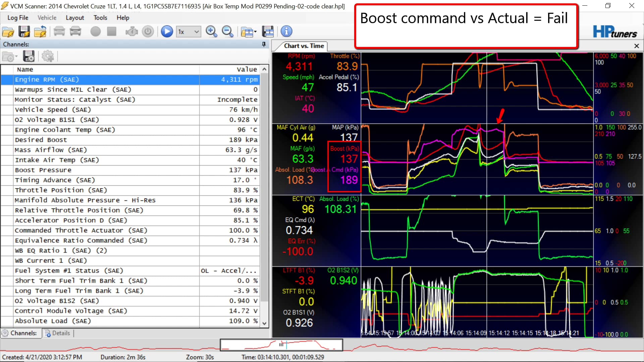This screenshot has height=362, width=644.
Task: Select Fuel System #1 Status (SAE) row
Action: (x=130, y=270)
